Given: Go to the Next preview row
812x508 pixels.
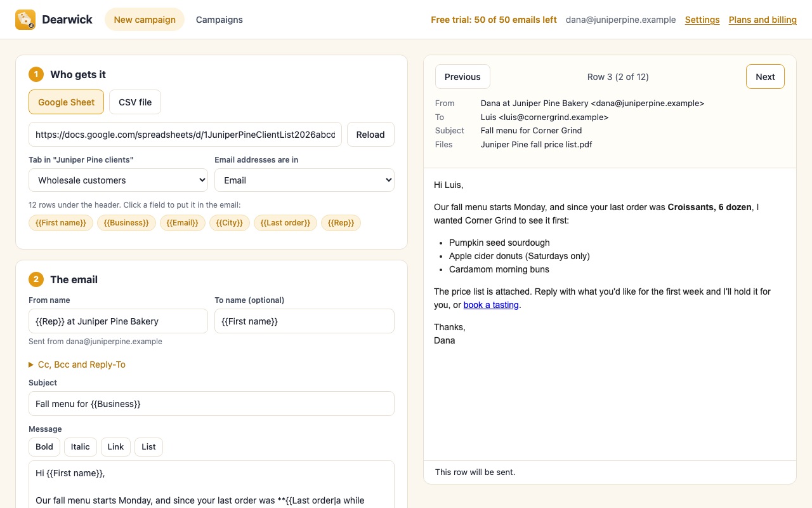Looking at the screenshot, I should (765, 76).
